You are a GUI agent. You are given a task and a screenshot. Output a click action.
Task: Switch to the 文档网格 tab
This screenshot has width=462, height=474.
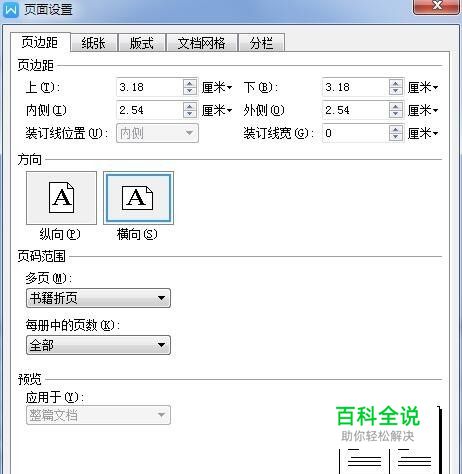click(x=202, y=43)
